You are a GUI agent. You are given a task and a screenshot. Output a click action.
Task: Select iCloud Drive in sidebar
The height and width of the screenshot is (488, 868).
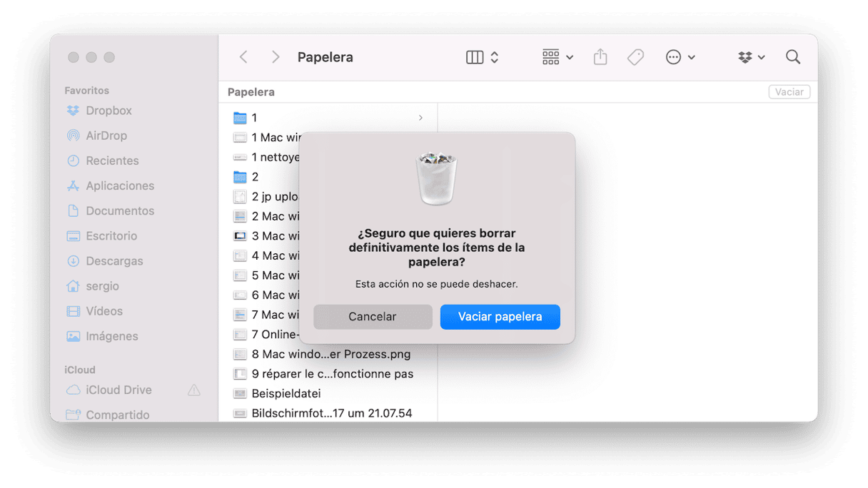(118, 390)
